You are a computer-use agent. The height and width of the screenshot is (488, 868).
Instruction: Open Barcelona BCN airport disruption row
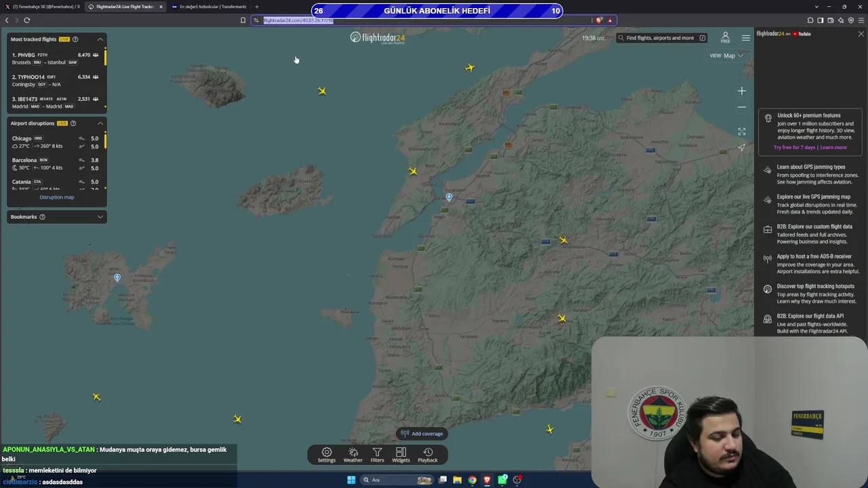click(x=56, y=164)
